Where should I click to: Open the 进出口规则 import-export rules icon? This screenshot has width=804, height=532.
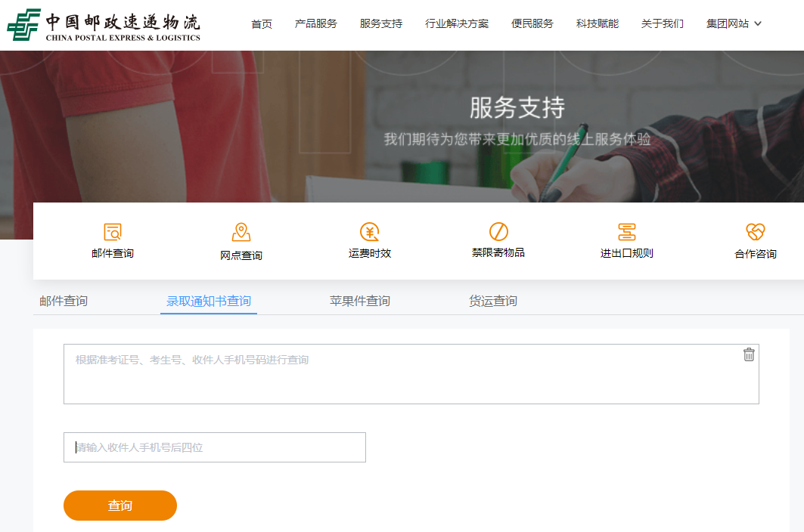point(627,232)
